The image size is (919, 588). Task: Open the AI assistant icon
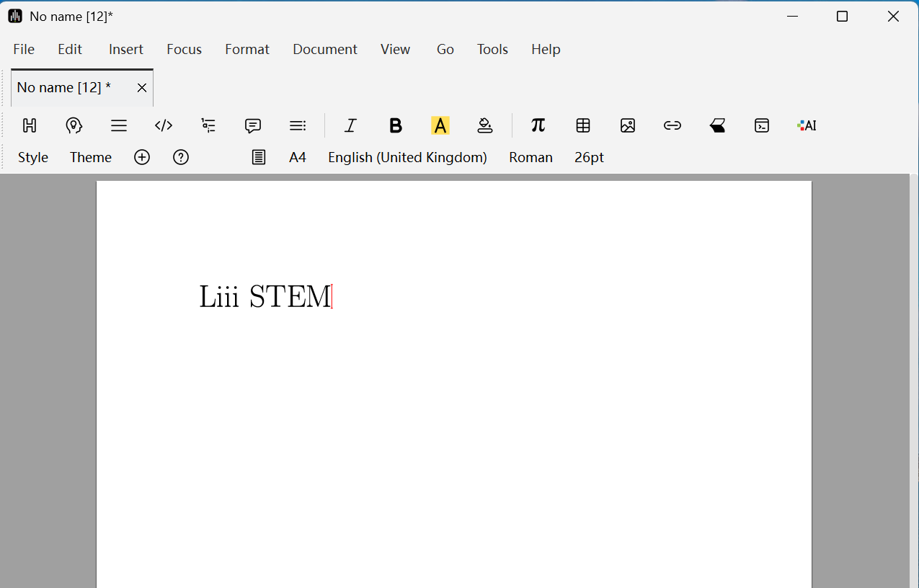click(x=807, y=125)
